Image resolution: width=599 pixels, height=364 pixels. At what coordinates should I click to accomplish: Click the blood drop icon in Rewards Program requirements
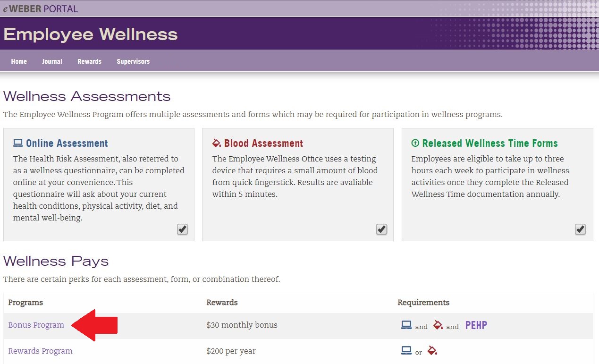tap(432, 351)
